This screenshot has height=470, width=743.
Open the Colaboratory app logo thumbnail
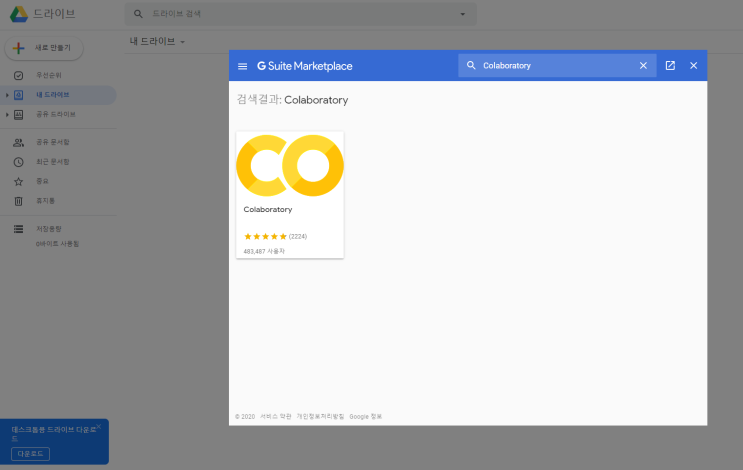coord(290,166)
